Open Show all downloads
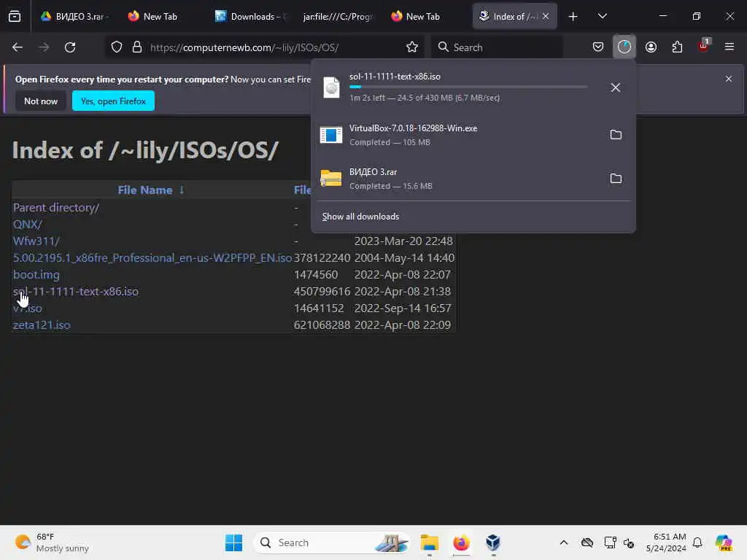Image resolution: width=747 pixels, height=560 pixels. [x=360, y=217]
